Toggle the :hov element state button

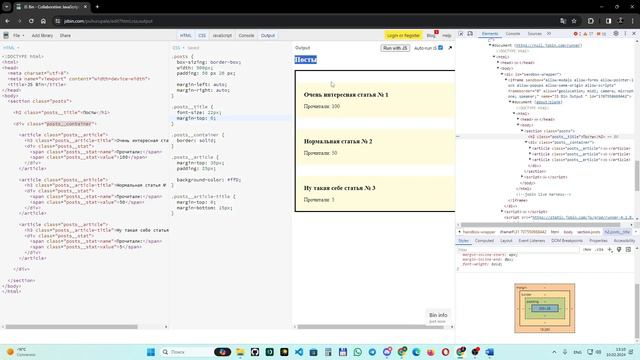point(587,249)
